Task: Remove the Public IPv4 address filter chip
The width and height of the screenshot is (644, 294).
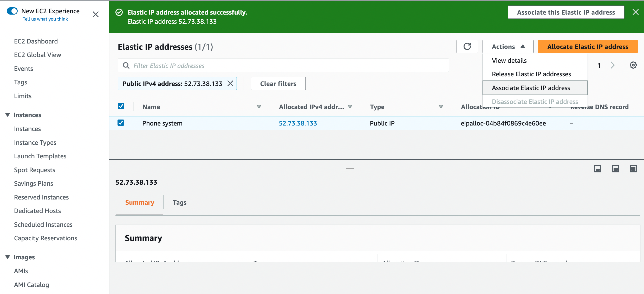Action: coord(230,83)
